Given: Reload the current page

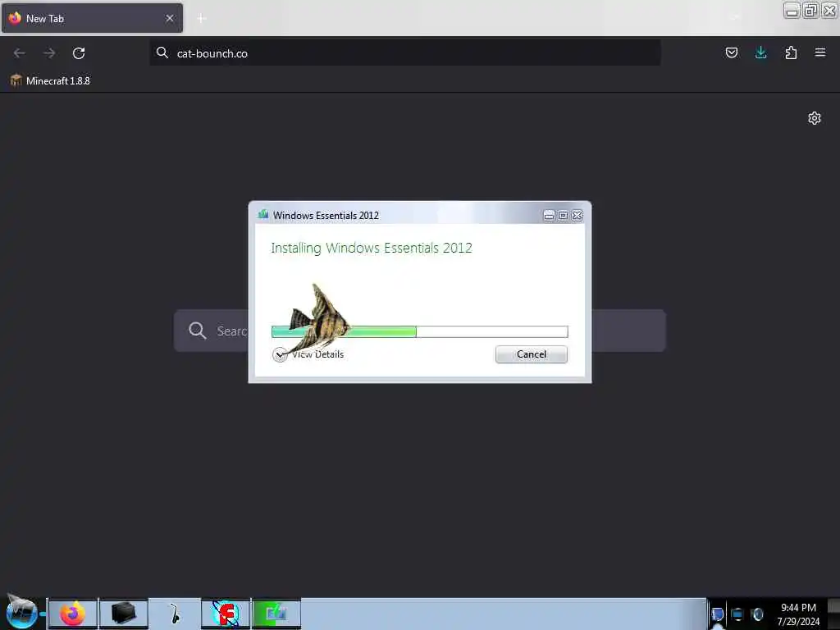Looking at the screenshot, I should click(79, 53).
